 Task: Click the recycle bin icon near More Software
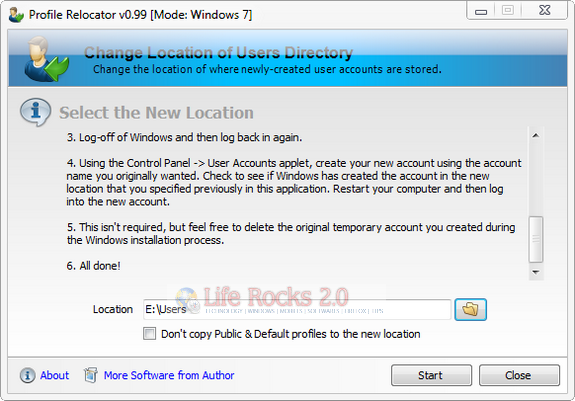[x=91, y=375]
